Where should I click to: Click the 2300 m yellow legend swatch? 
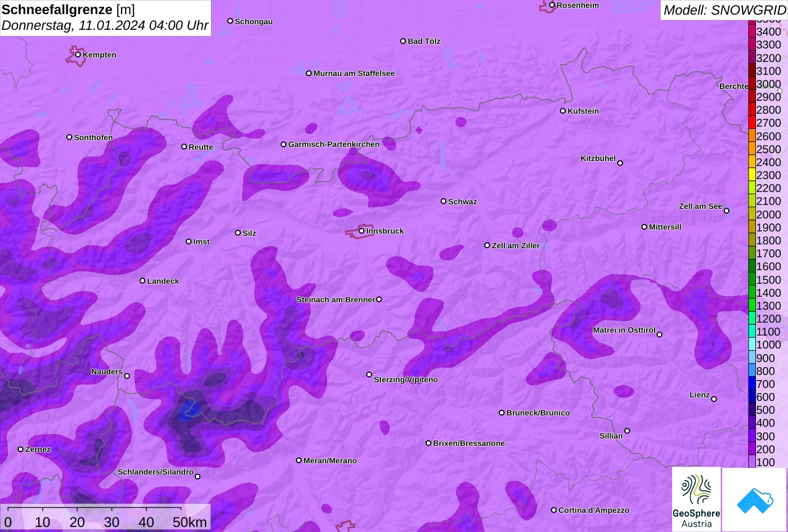[x=752, y=175]
